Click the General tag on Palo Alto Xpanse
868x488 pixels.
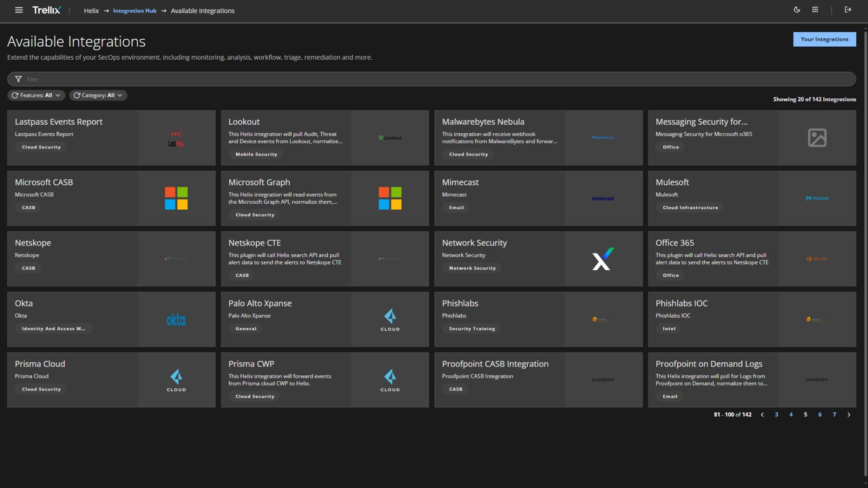(x=246, y=329)
